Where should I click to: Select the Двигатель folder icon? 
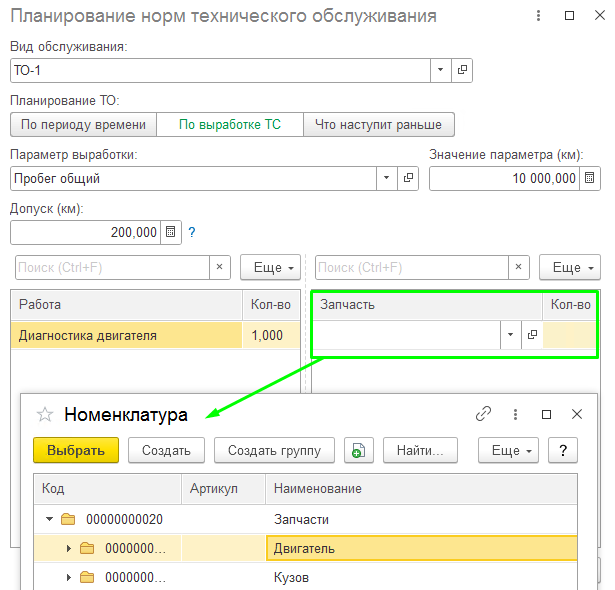pos(87,548)
